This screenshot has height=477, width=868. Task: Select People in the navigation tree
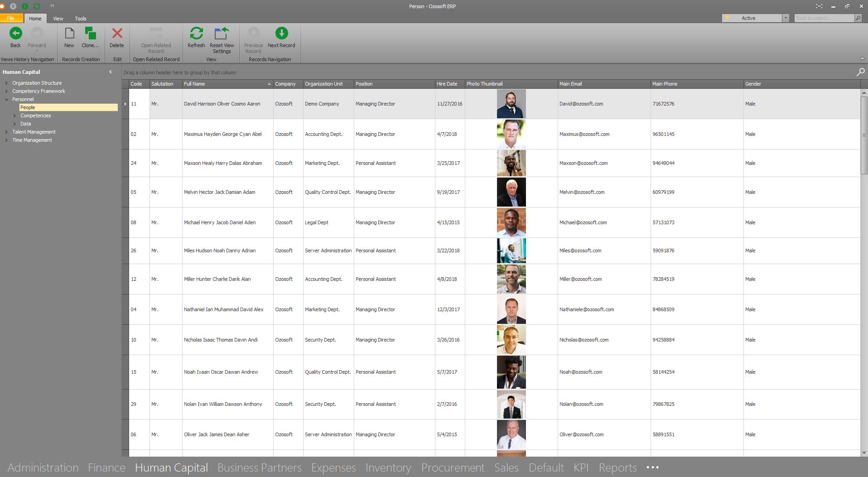pyautogui.click(x=68, y=107)
